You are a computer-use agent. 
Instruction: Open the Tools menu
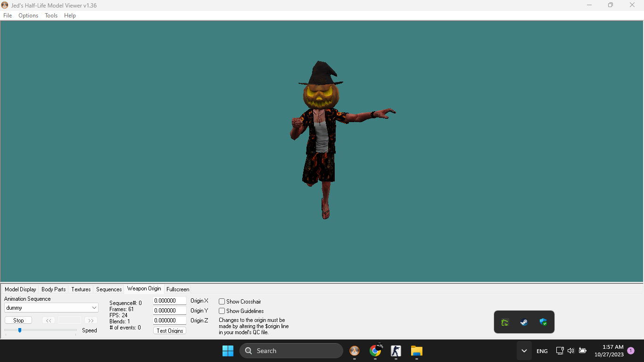pos(51,16)
